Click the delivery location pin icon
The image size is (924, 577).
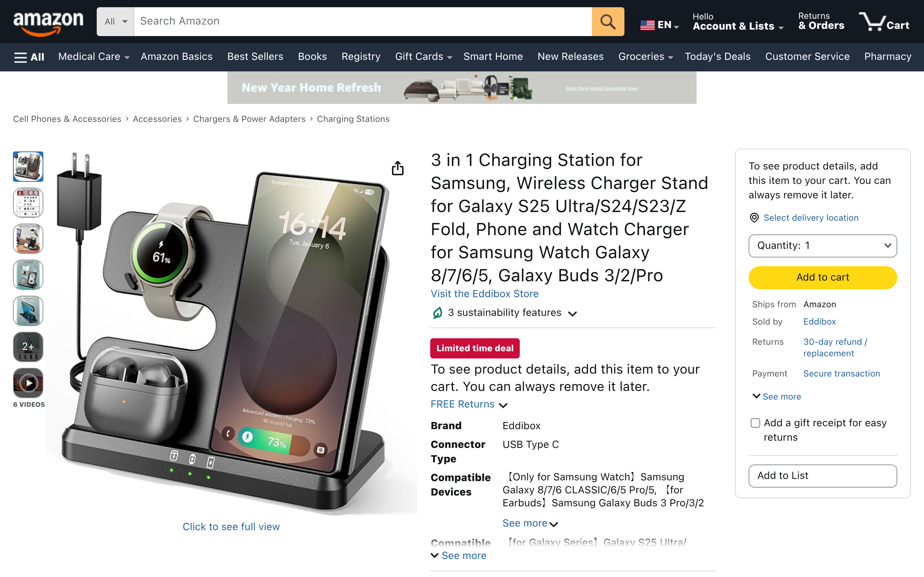coord(754,218)
